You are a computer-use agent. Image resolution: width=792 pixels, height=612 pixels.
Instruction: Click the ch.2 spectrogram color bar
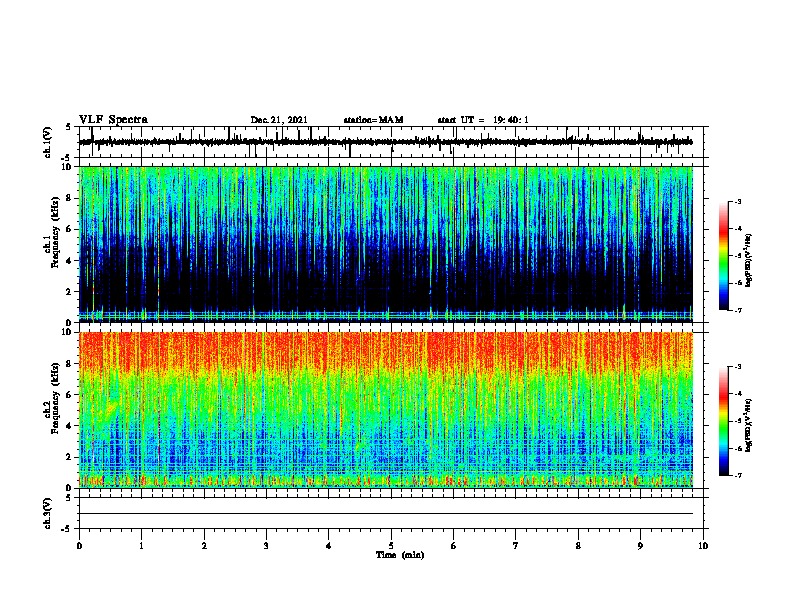point(724,421)
